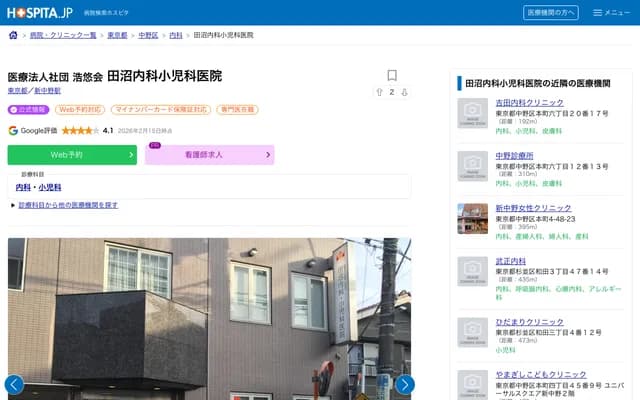This screenshot has height=400, width=640.
Task: Bookmark this clinic with the bookmark icon
Action: coord(392,76)
